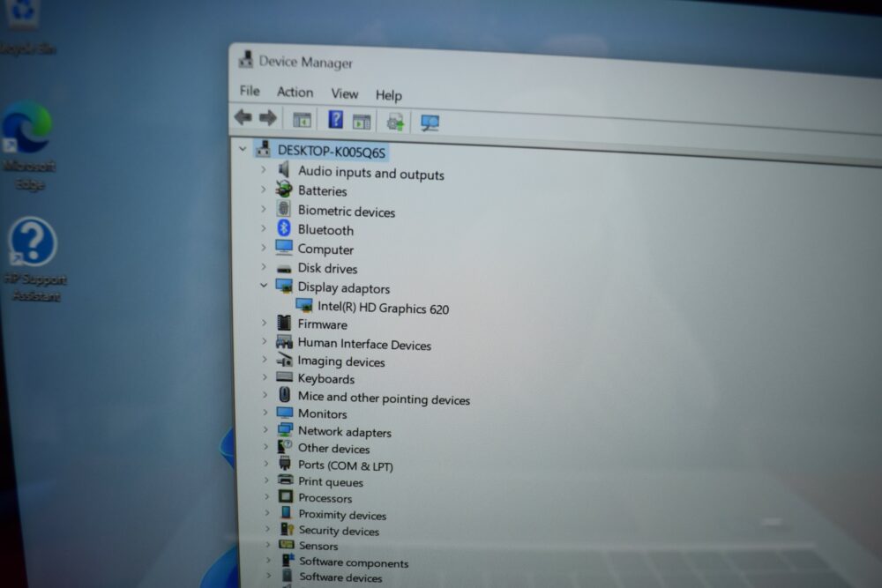Click the Back arrow toolbar icon
Screen dimensions: 882x588
pos(243,117)
